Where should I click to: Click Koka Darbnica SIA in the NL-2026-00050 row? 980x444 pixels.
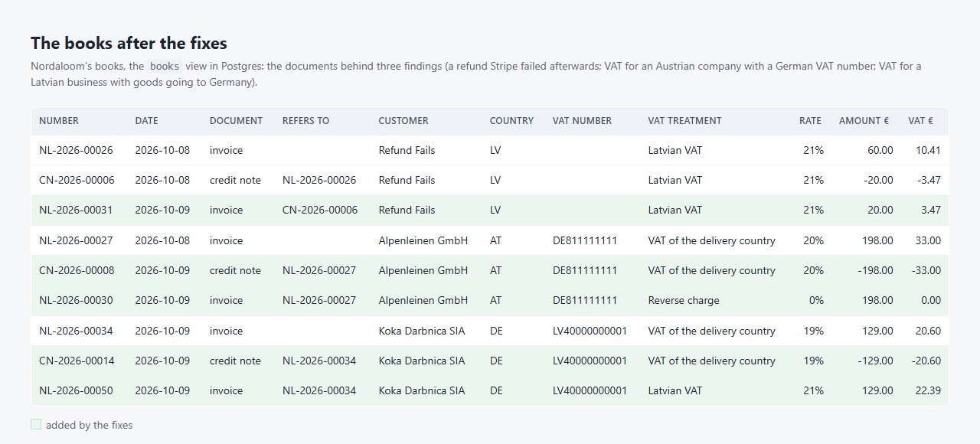(x=422, y=390)
